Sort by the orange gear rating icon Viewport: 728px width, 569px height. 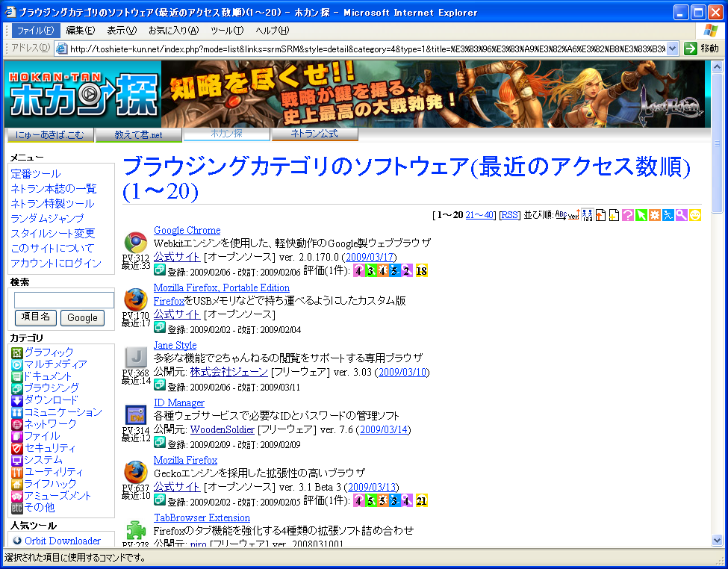tap(655, 215)
